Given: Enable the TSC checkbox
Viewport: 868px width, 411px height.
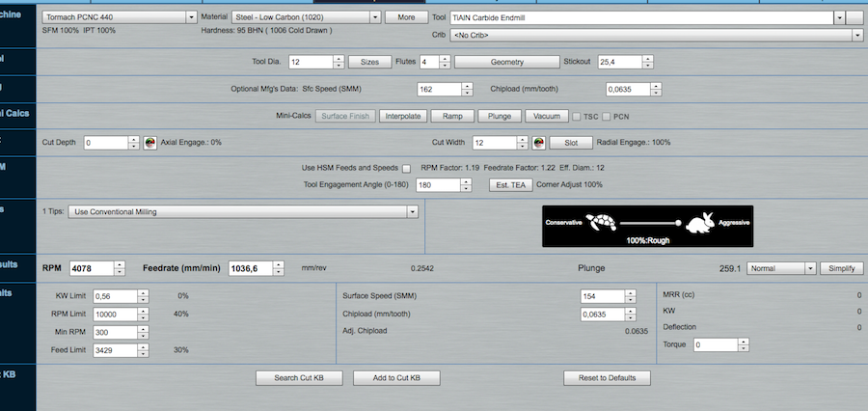Looking at the screenshot, I should click(577, 116).
